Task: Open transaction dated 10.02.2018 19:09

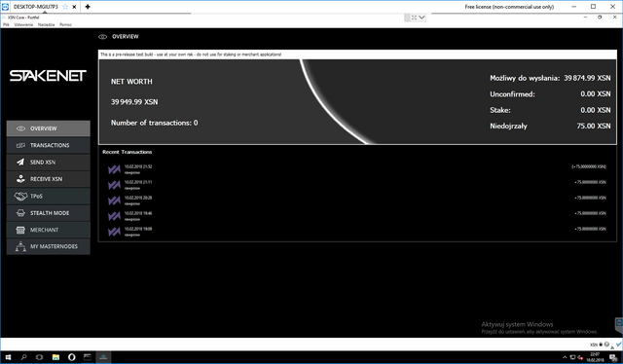Action: click(357, 232)
